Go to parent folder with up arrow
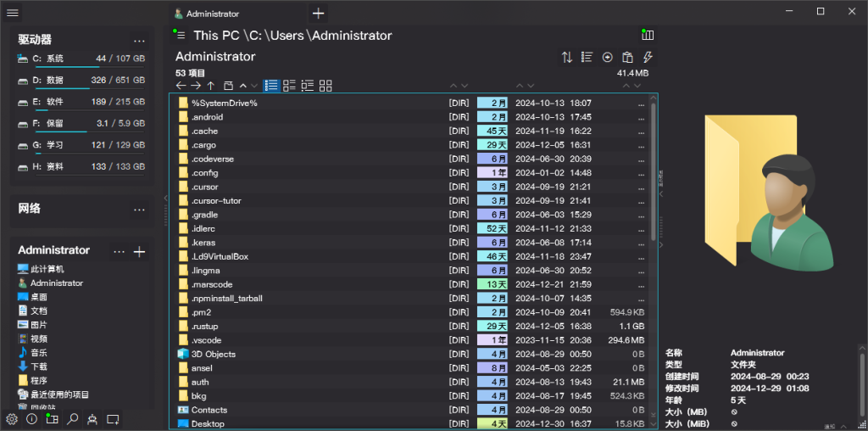868x431 pixels. click(x=211, y=86)
